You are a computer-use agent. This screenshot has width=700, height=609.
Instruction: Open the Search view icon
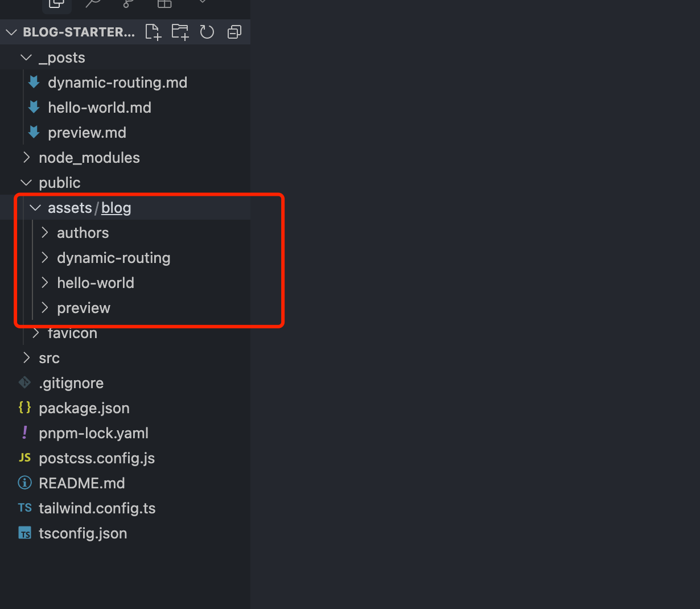(93, 4)
